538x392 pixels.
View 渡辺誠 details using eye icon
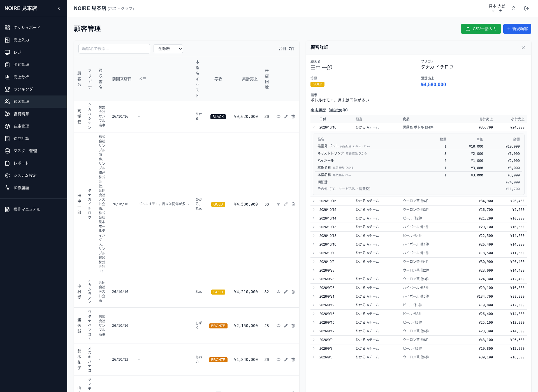pyautogui.click(x=279, y=326)
